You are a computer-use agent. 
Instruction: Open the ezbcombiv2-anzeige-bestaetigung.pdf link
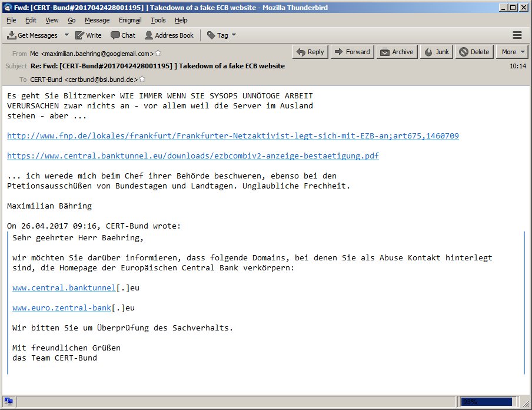(192, 156)
